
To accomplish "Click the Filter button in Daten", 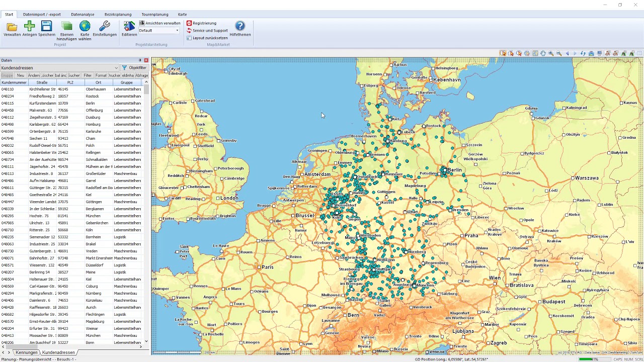I will [x=88, y=75].
